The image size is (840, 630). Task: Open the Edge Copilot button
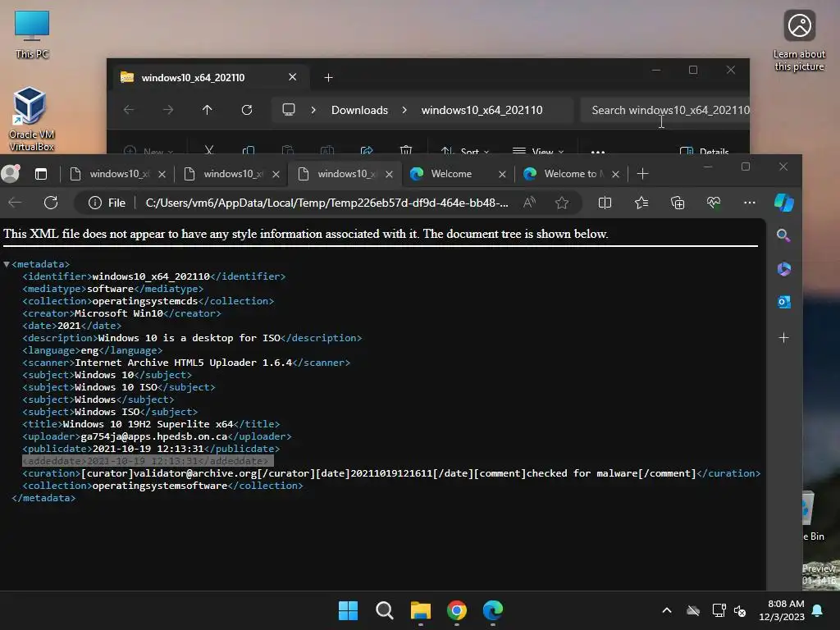(783, 203)
